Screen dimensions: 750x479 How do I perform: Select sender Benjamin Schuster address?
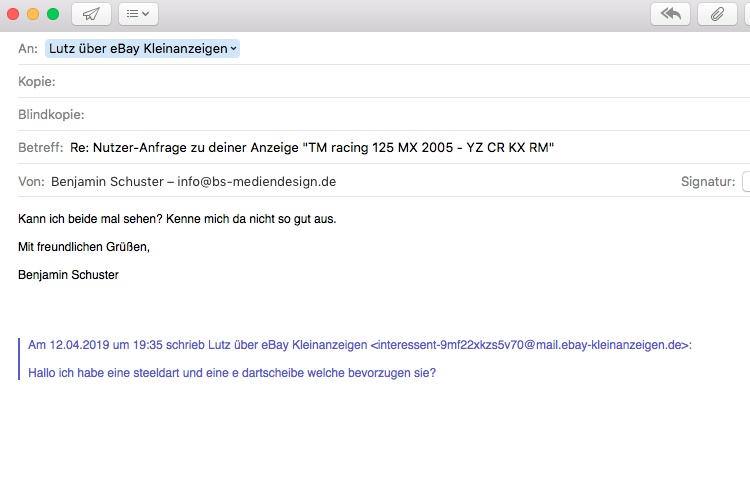[x=194, y=182]
